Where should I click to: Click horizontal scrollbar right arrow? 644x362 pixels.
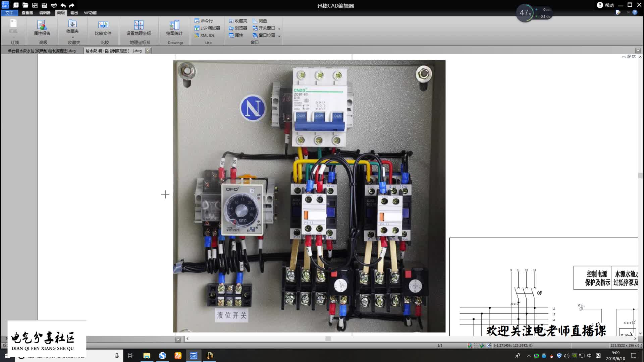click(x=635, y=339)
